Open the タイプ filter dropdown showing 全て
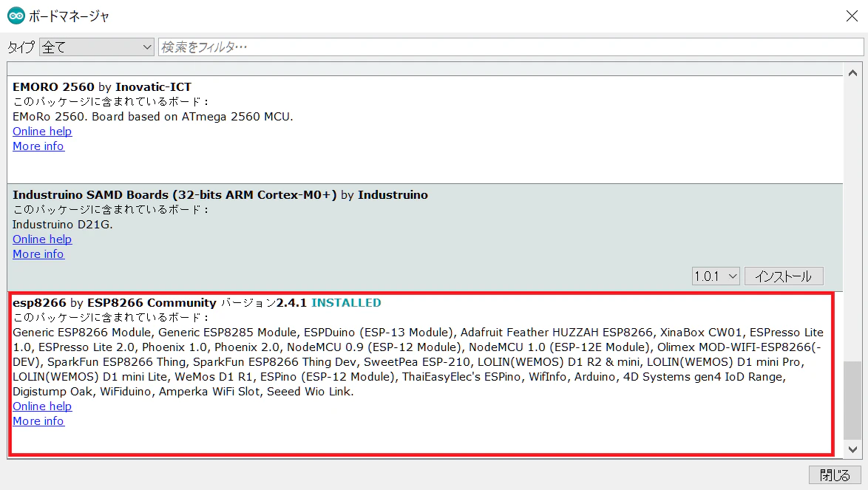This screenshot has height=490, width=868. pos(97,47)
